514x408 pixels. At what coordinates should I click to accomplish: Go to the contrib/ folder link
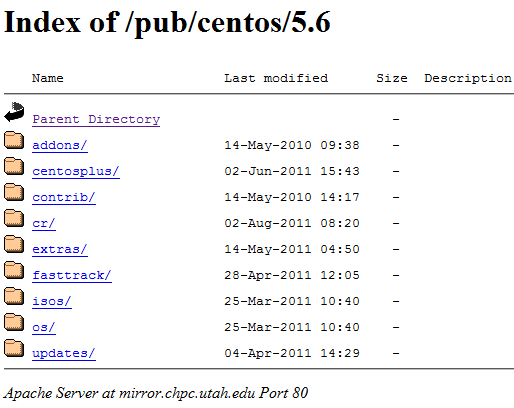coord(64,197)
